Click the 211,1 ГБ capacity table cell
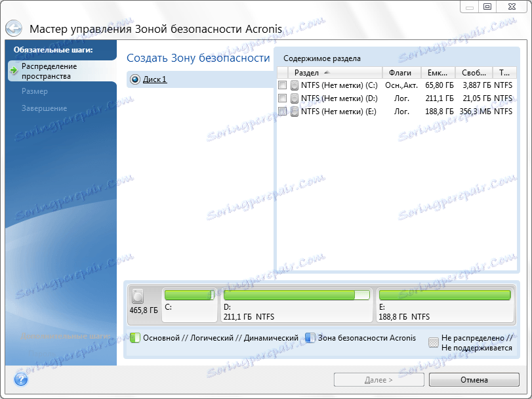532x399 pixels. coord(440,98)
